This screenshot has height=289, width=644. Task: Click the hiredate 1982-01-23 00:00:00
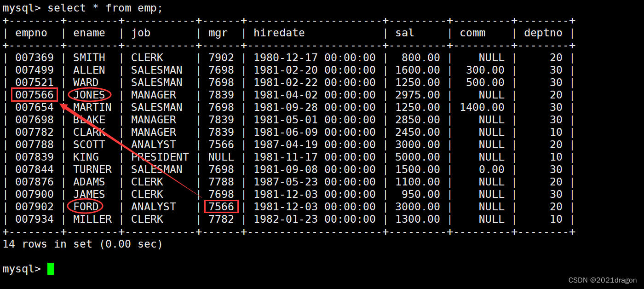(315, 219)
